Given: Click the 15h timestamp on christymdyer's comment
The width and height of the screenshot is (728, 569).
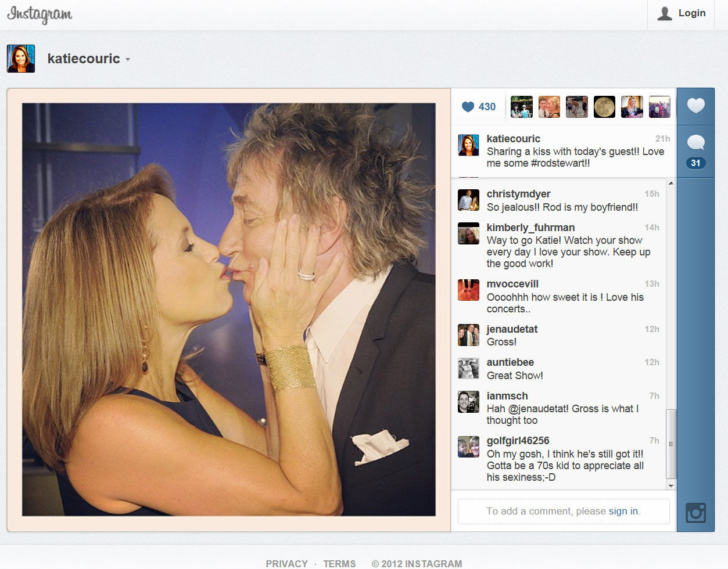Looking at the screenshot, I should [x=652, y=194].
